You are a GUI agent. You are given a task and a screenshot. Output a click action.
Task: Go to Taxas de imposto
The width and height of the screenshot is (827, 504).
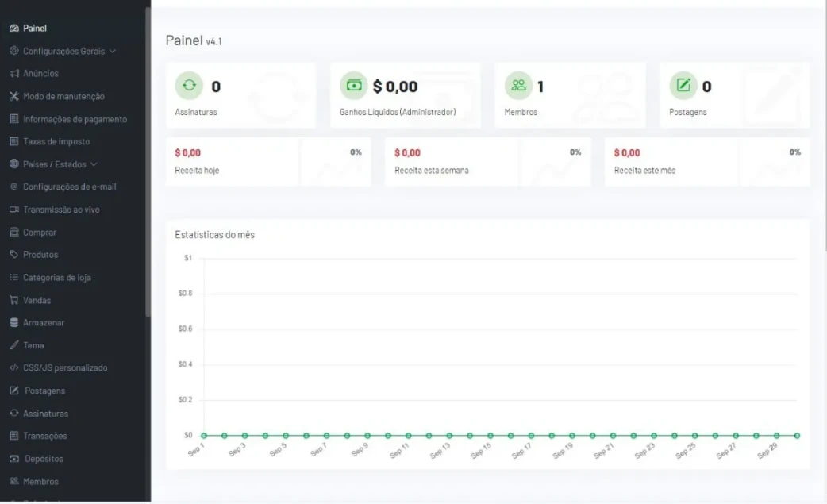(56, 142)
